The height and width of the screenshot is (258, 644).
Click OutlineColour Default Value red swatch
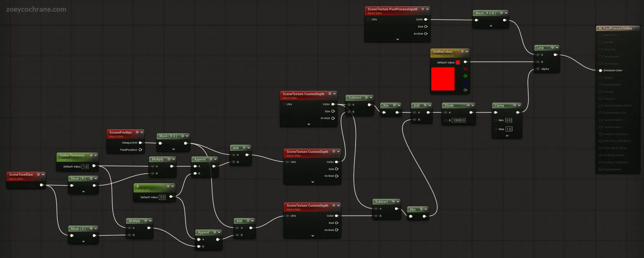pos(458,62)
